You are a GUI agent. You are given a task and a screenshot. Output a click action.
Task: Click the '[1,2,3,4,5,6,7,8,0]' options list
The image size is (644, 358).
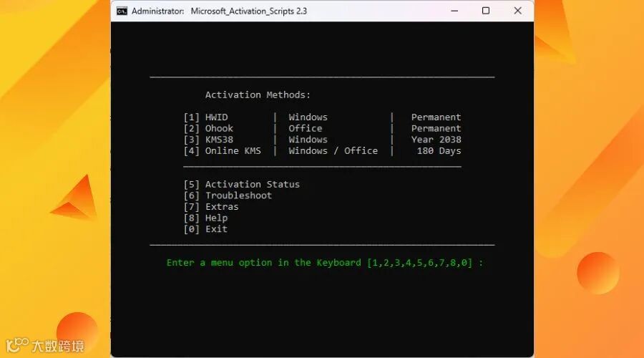pos(420,263)
